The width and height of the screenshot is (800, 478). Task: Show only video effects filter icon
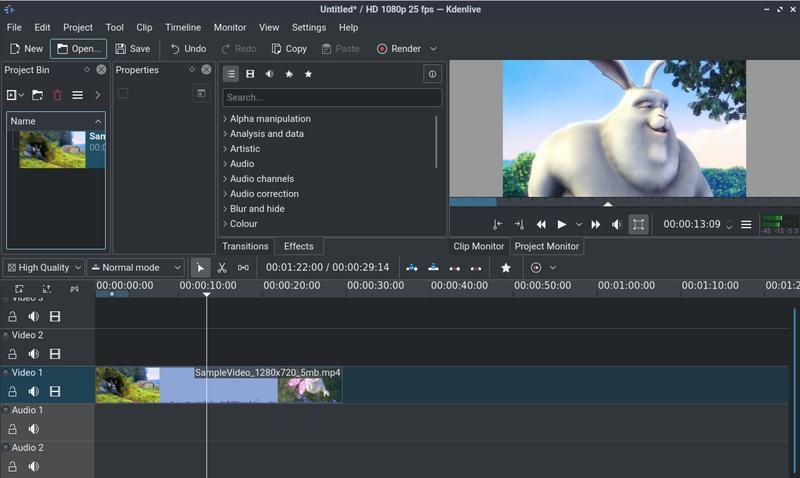coord(250,74)
